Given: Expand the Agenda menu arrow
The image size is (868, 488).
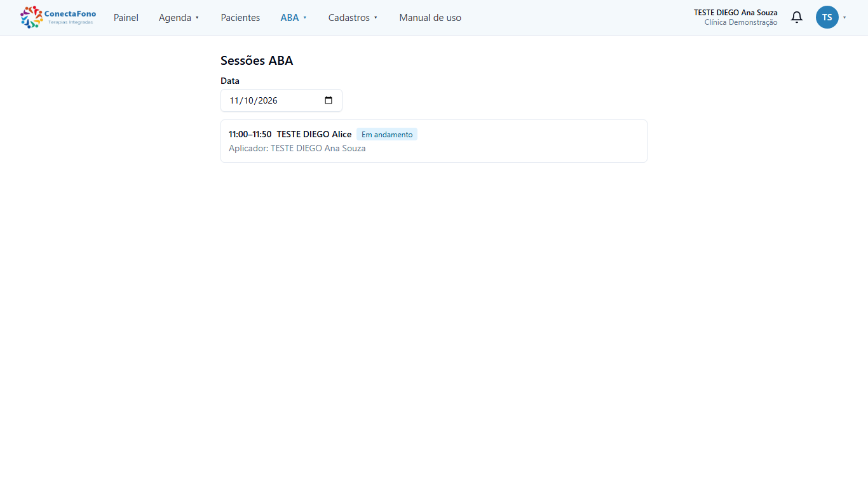Looking at the screenshot, I should tap(197, 18).
